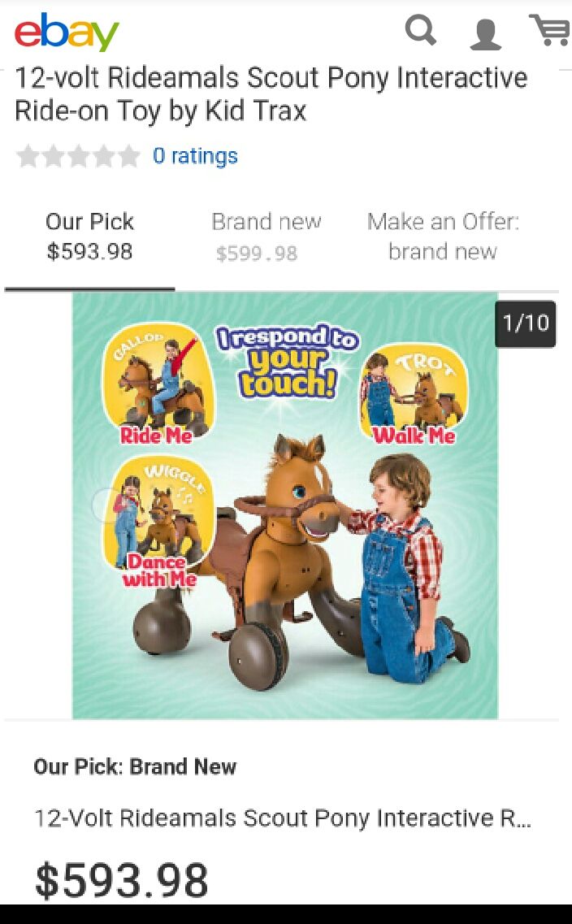Tap the I respond to your touch banner

pos(288,361)
